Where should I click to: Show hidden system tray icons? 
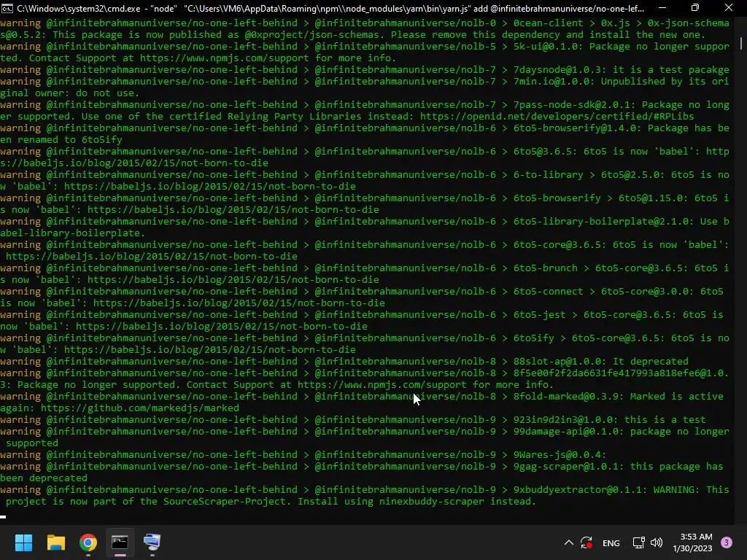point(569,542)
